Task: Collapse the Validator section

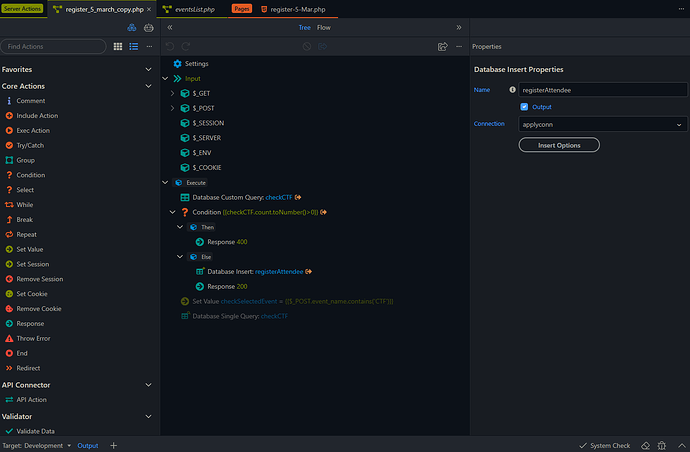Action: (x=148, y=416)
